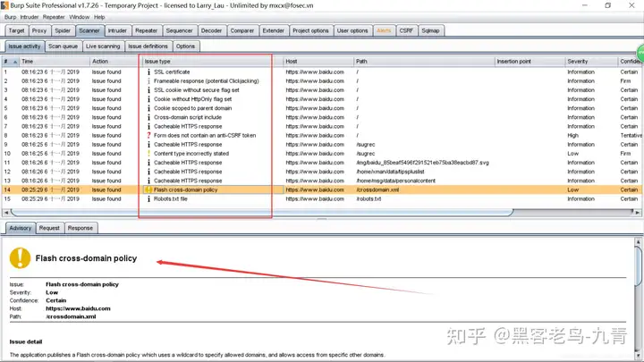Click the left arrow of horizontal scrollbar
This screenshot has height=362, width=644.
(5, 212)
